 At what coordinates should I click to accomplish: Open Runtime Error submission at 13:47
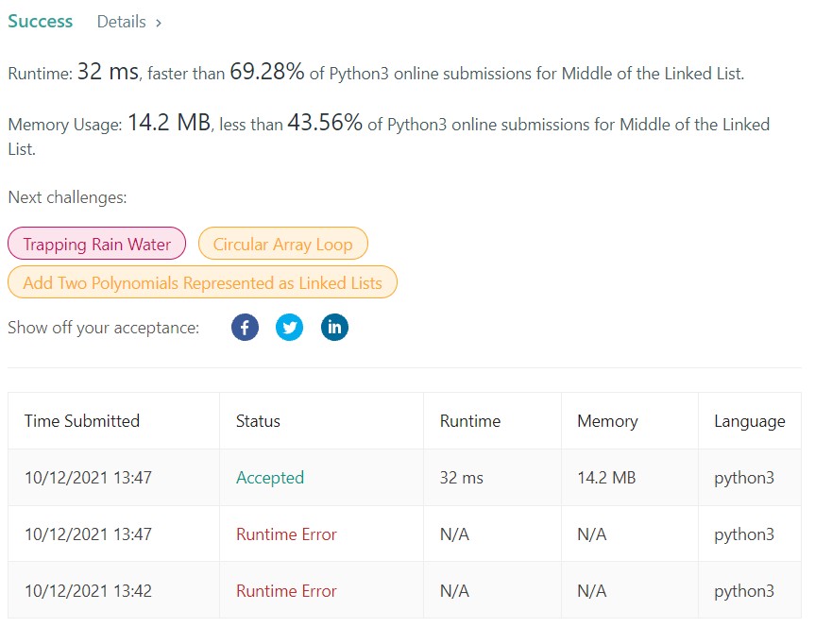[x=286, y=534]
